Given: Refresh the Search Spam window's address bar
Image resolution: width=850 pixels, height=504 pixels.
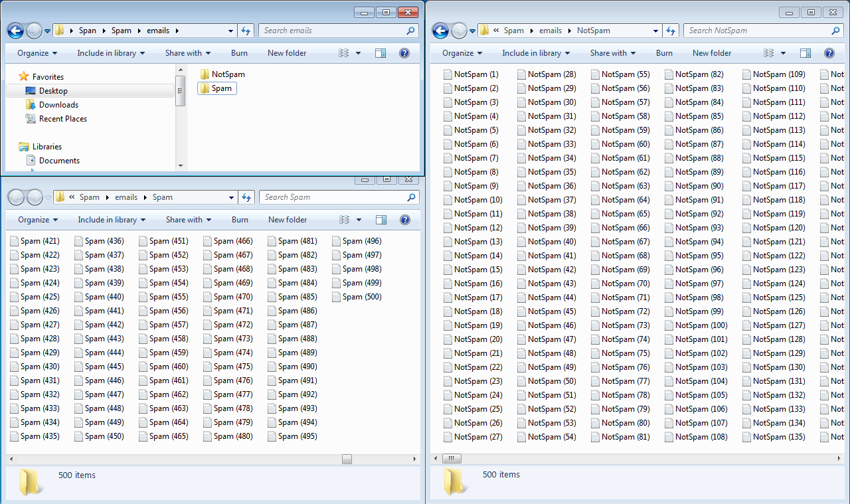Looking at the screenshot, I should tap(246, 197).
